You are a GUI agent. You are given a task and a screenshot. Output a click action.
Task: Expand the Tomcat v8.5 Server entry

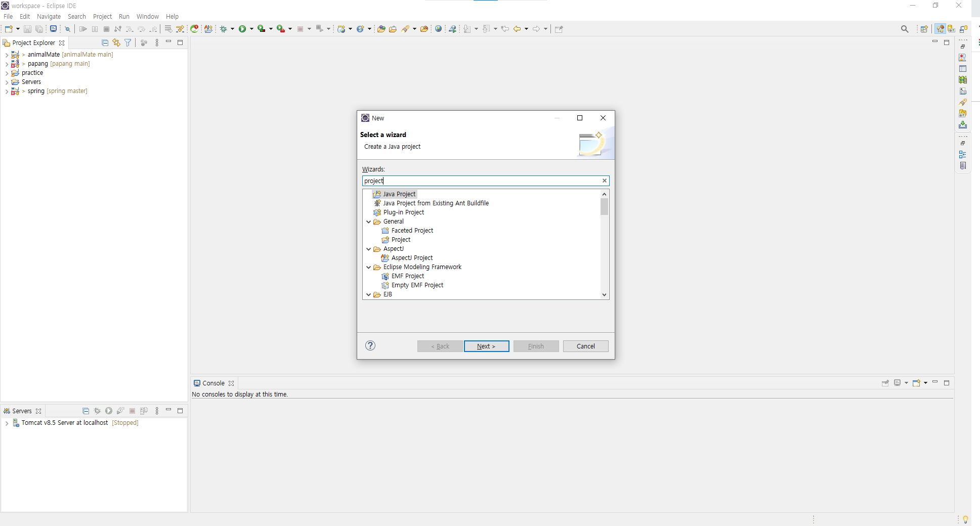pos(7,423)
